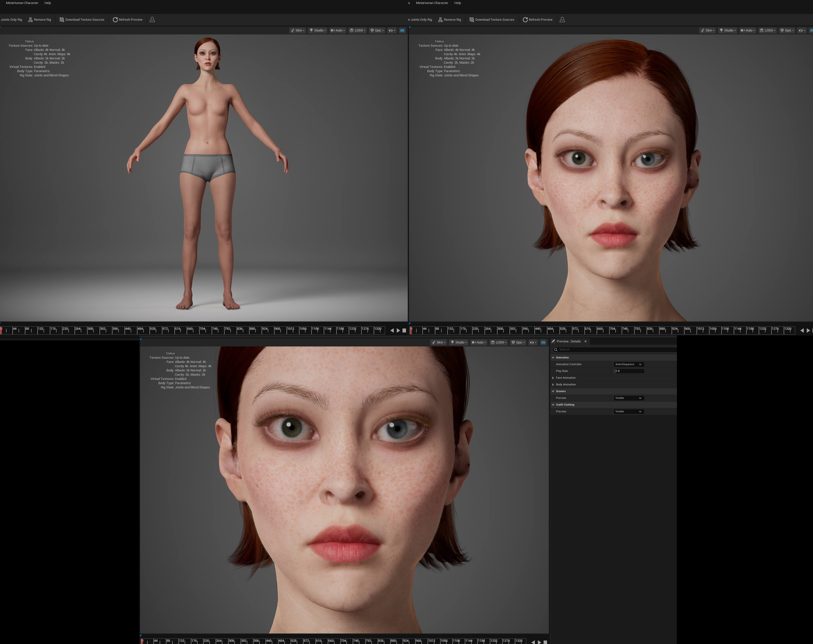
Task: Click Download Texture Sources in the full-body window
Action: coord(82,20)
